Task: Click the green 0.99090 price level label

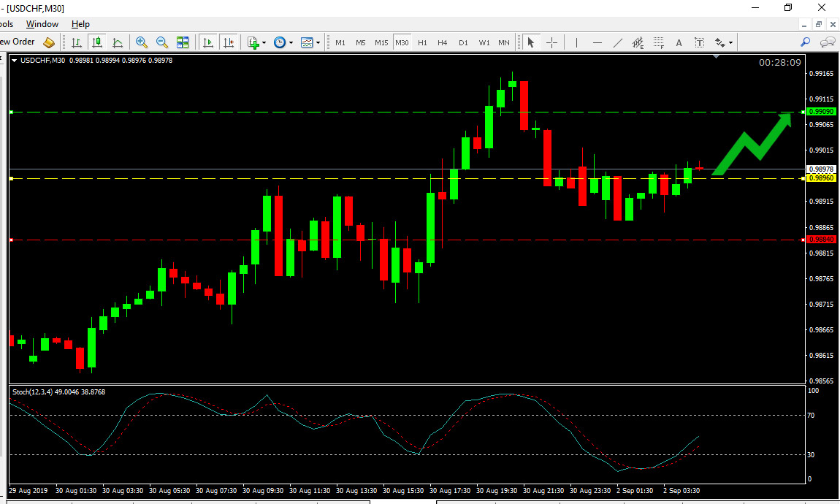Action: 821,112
